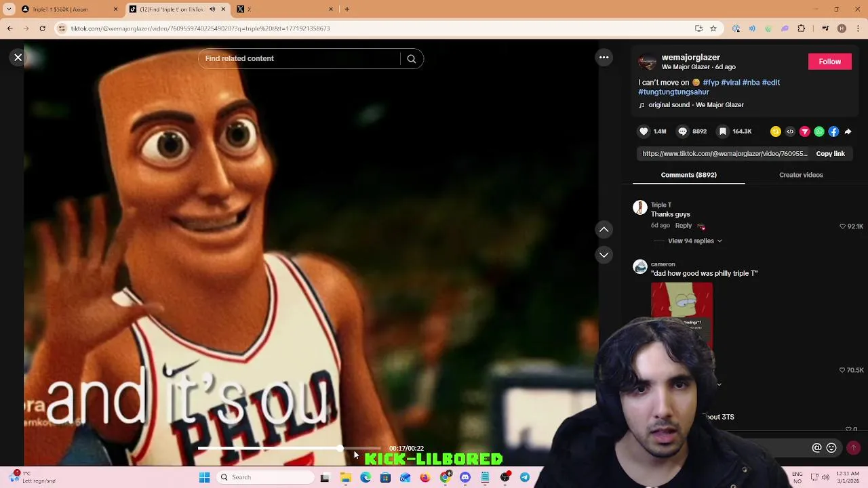This screenshot has width=868, height=488.
Task: Open the #nba hashtag
Action: [x=751, y=83]
